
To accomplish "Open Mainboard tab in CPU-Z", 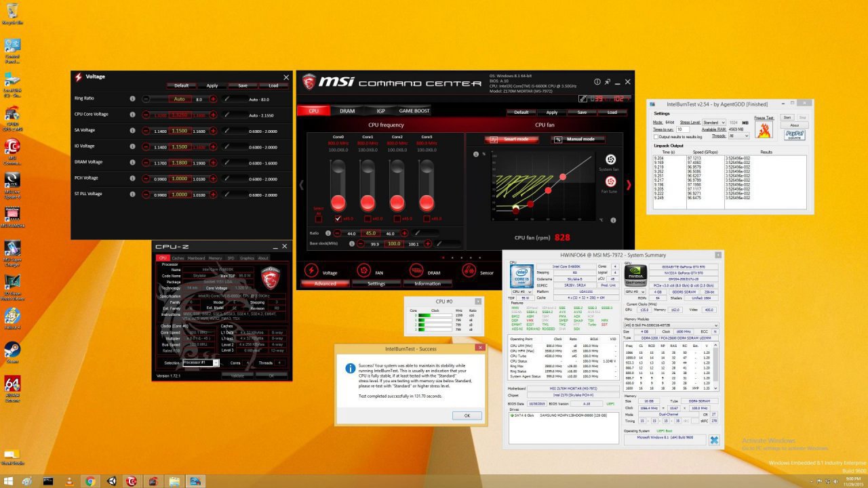I will coord(196,258).
